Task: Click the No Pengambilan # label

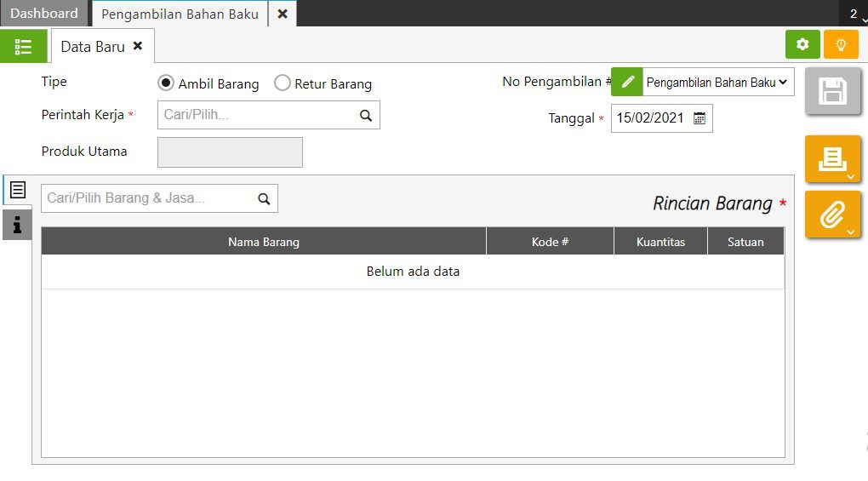Action: coord(557,82)
